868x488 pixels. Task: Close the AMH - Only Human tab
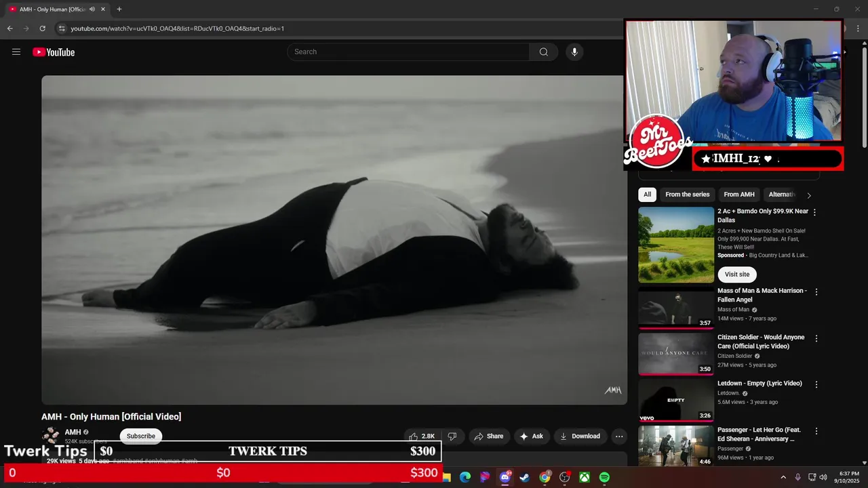pos(103,9)
